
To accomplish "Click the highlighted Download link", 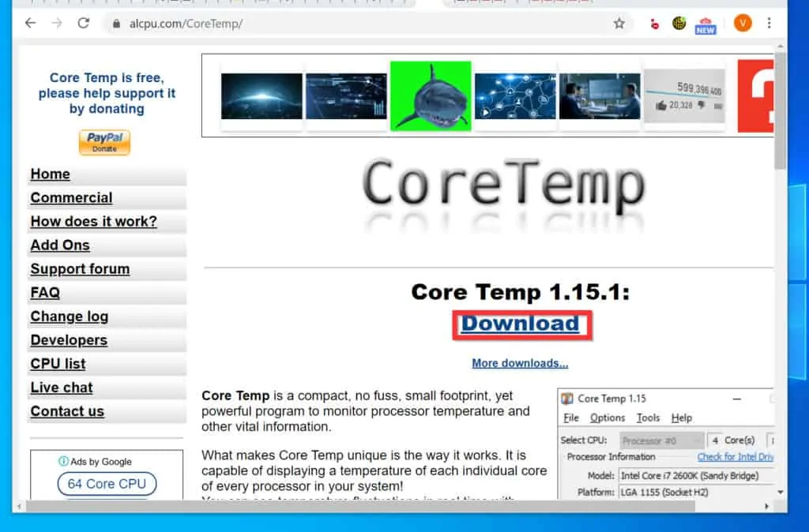I will tap(521, 324).
